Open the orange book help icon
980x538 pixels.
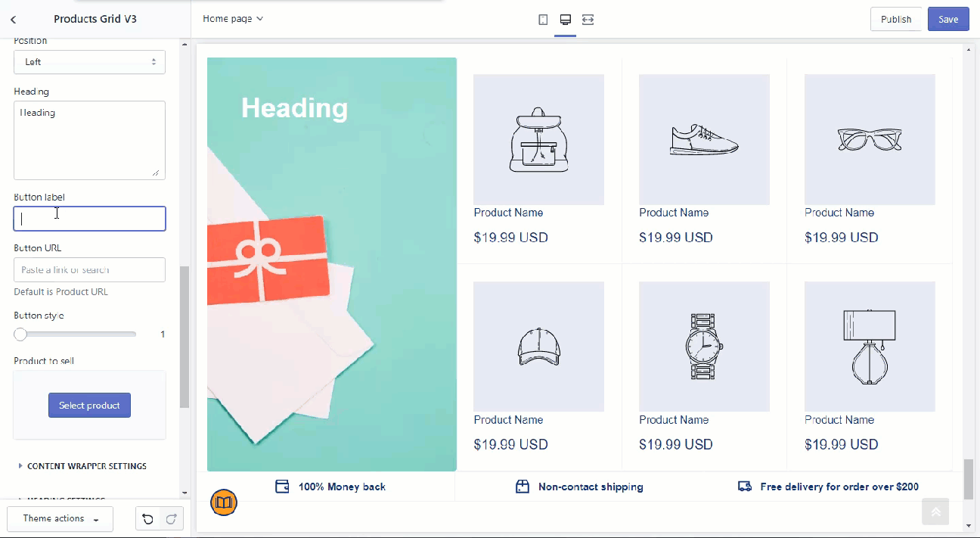click(224, 502)
